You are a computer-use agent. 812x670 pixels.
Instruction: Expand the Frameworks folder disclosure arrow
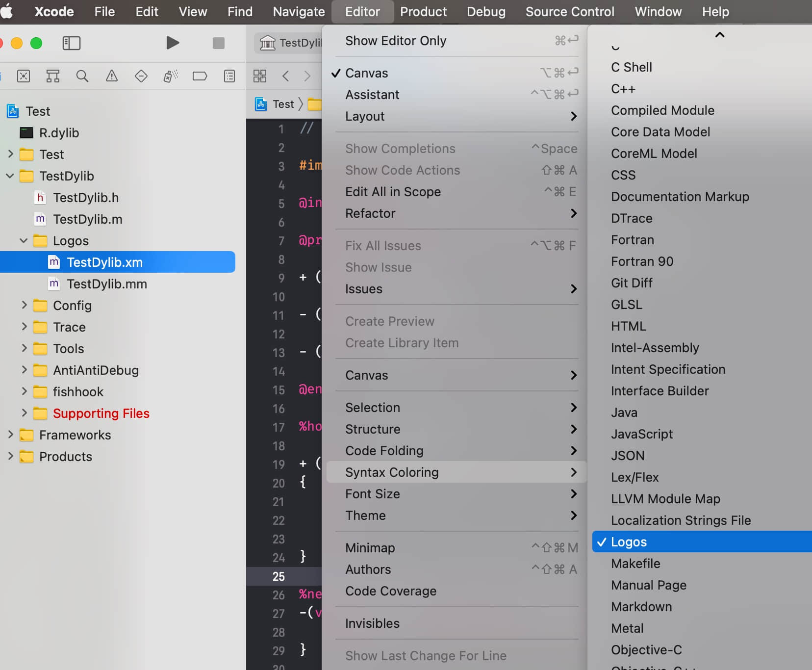pyautogui.click(x=10, y=435)
